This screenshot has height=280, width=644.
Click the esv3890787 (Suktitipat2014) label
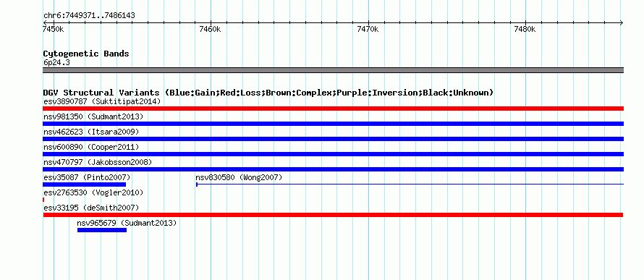coord(102,101)
